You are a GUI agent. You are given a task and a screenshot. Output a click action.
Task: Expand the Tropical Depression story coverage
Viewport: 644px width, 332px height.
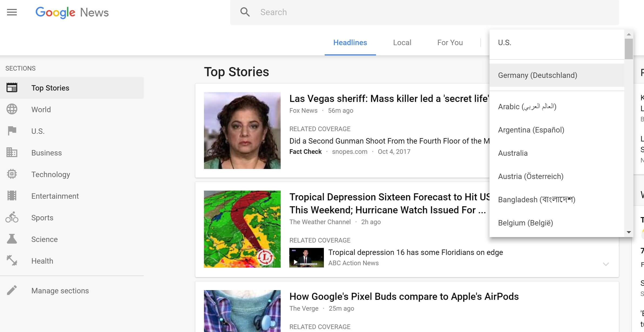click(606, 264)
